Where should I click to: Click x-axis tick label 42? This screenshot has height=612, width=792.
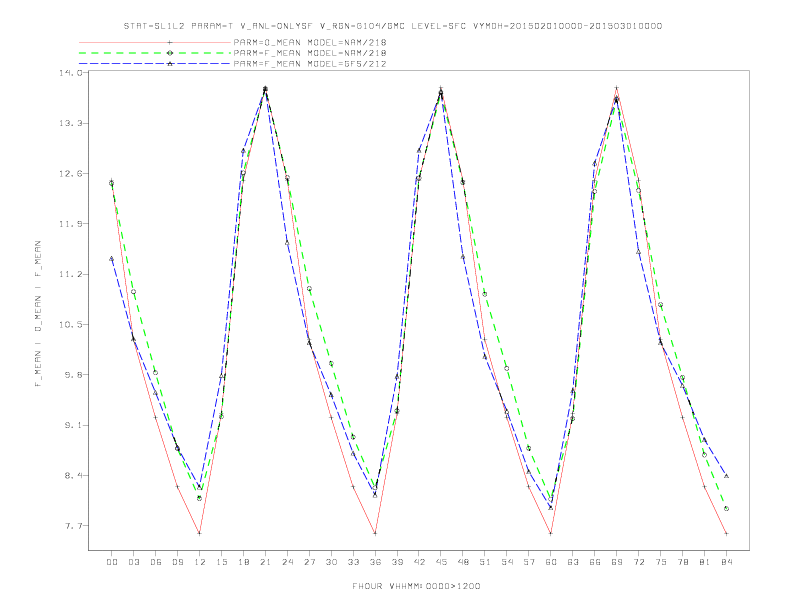419,562
